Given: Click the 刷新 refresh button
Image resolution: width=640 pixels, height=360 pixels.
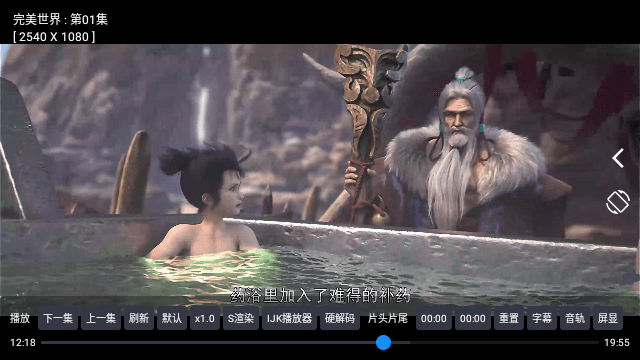Looking at the screenshot, I should (139, 318).
